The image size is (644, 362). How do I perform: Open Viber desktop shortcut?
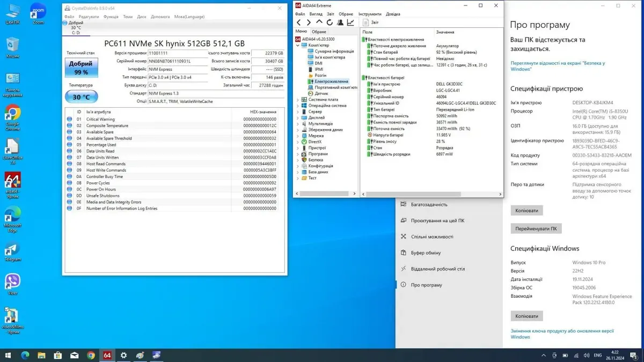[12, 282]
